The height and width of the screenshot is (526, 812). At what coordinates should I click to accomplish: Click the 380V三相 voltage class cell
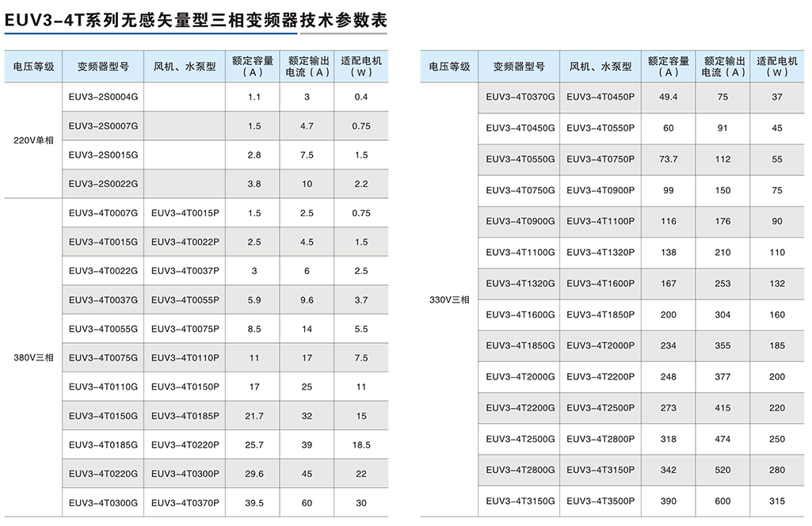click(x=32, y=356)
